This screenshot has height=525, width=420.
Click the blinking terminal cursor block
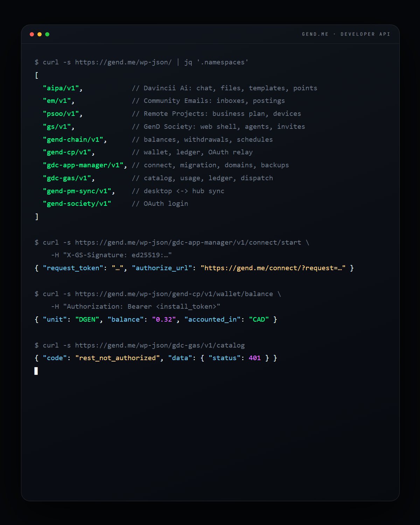(x=36, y=371)
